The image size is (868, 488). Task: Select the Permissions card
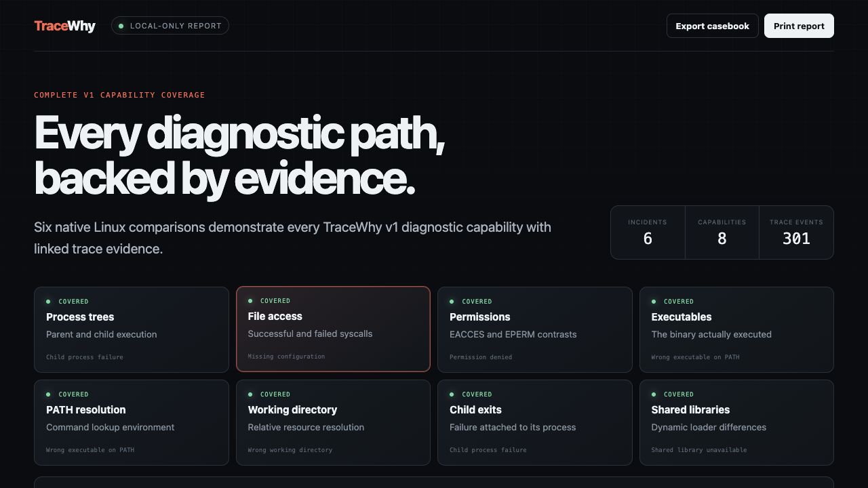coord(535,329)
